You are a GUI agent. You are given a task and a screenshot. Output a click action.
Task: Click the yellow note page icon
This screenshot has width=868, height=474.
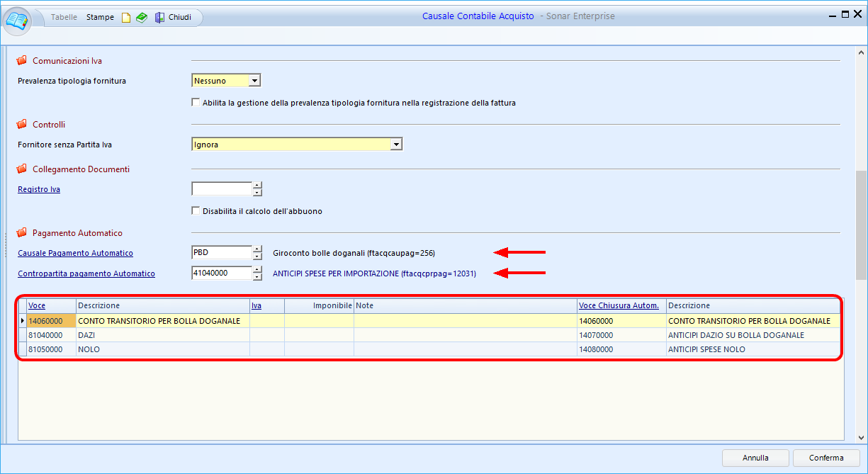(x=126, y=18)
